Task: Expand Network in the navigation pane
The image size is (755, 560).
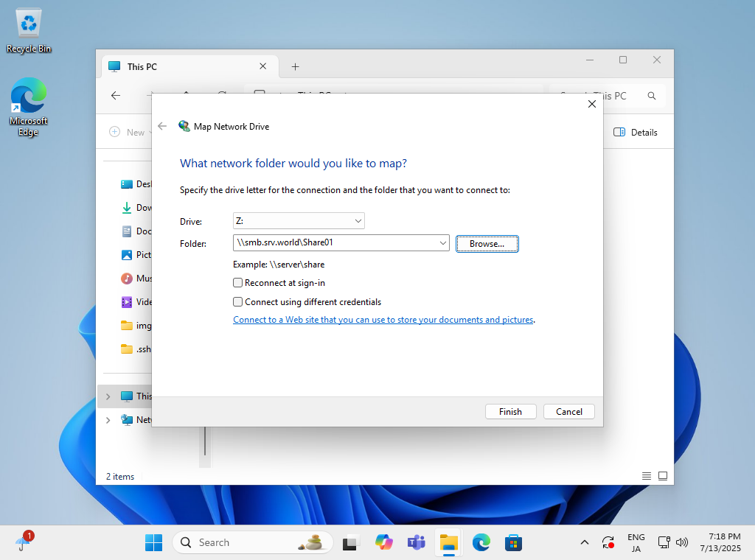Action: (x=108, y=419)
